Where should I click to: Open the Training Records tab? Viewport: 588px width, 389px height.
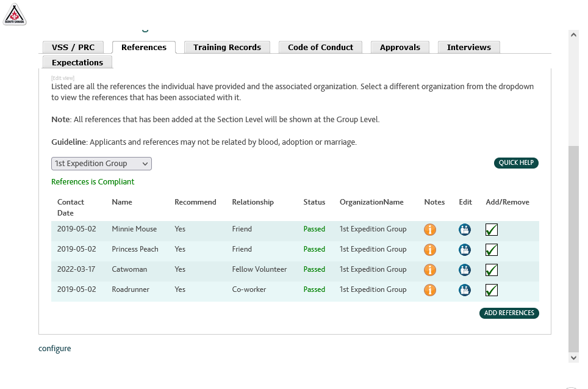228,47
